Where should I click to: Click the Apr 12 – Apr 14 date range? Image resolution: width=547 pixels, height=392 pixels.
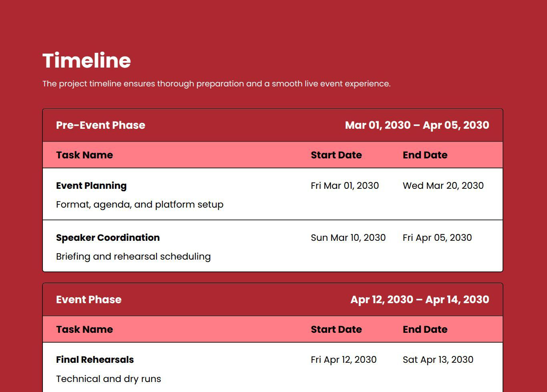[420, 300]
